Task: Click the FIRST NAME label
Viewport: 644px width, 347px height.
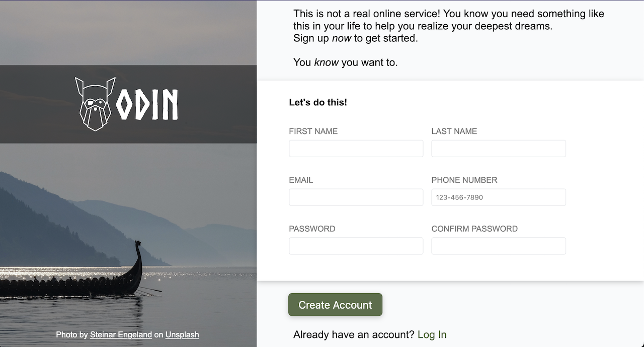Action: pos(313,131)
